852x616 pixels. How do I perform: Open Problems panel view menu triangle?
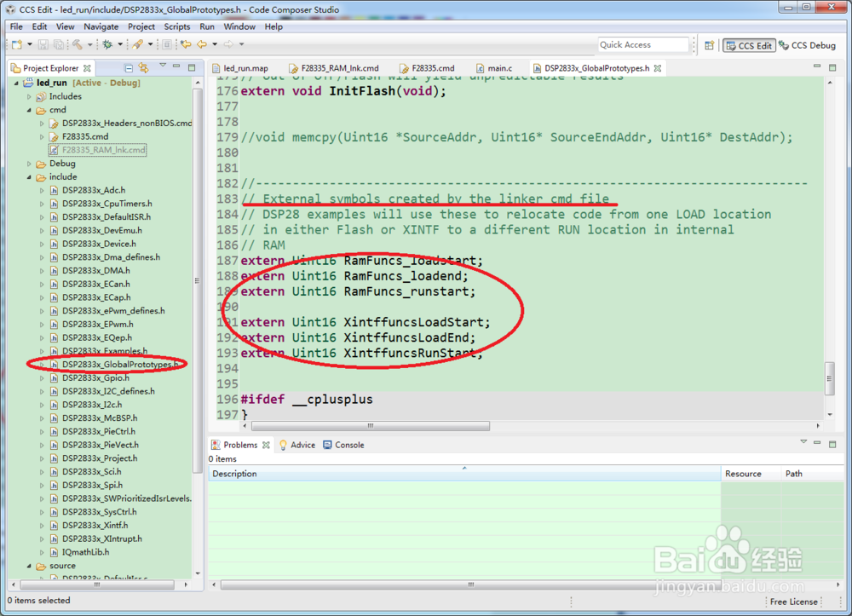803,442
